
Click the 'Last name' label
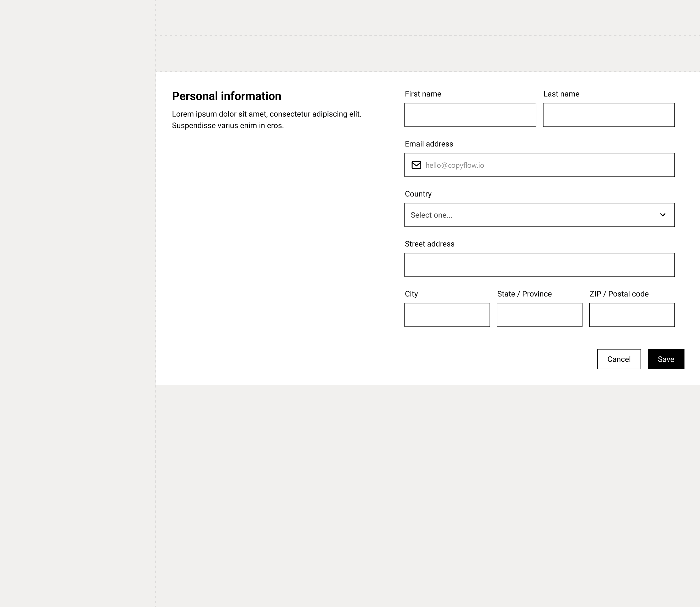tap(561, 94)
